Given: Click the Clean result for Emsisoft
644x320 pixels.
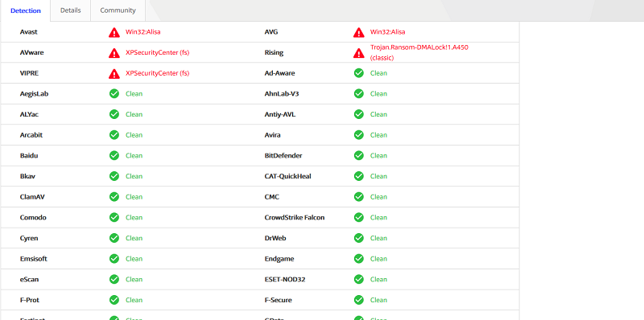Looking at the screenshot, I should (x=134, y=258).
